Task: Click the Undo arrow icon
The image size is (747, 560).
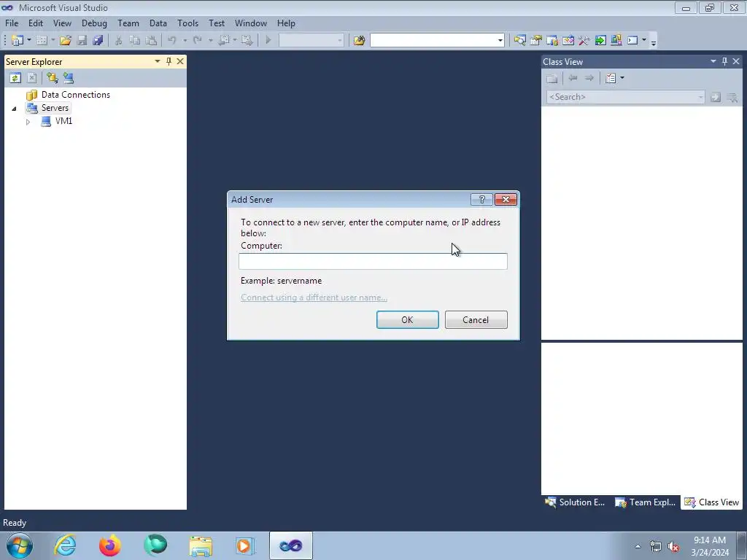Action: [x=172, y=41]
